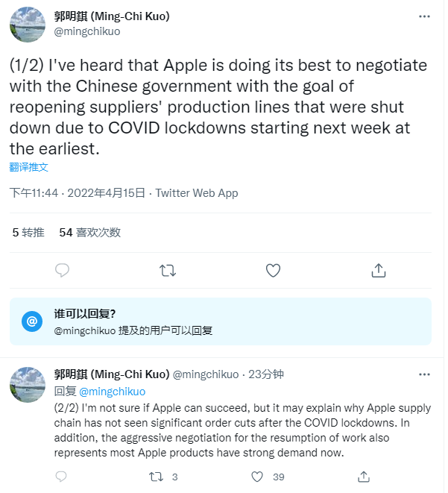
Task: Open the tweet timestamp 下午11:44 · 2022年4月15日
Action: (78, 193)
